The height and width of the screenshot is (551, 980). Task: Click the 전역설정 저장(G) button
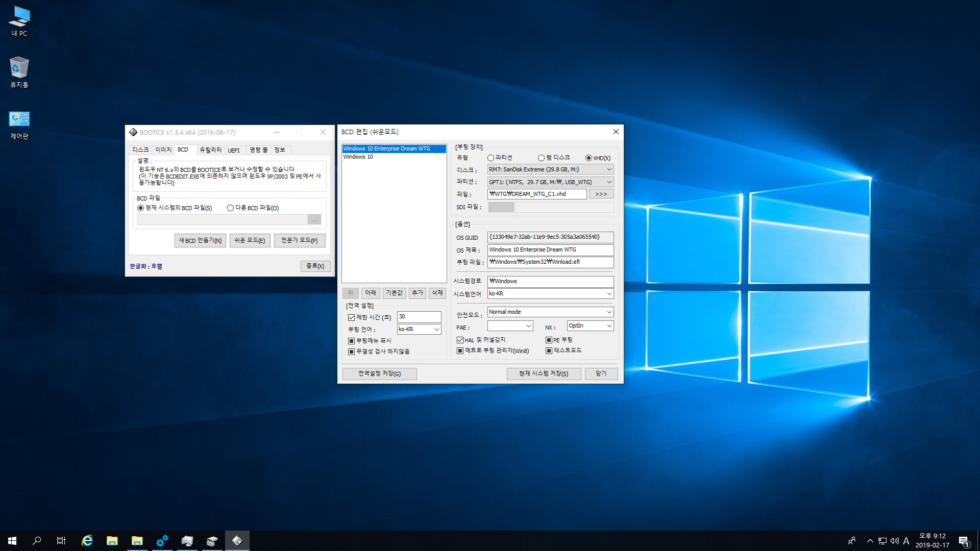[x=380, y=374]
